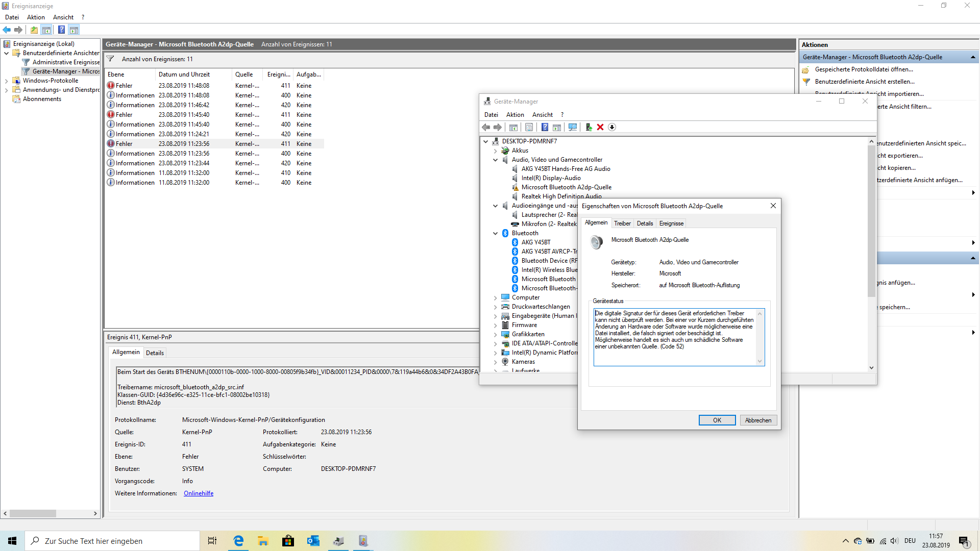
Task: Expand the Grafikkarten device category
Action: tap(495, 334)
